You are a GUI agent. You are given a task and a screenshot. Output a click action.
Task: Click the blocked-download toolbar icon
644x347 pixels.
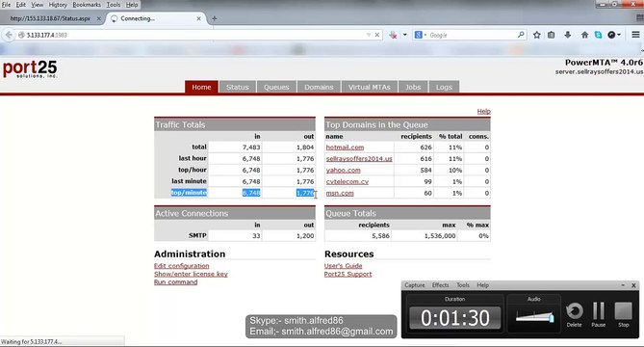pyautogui.click(x=393, y=35)
